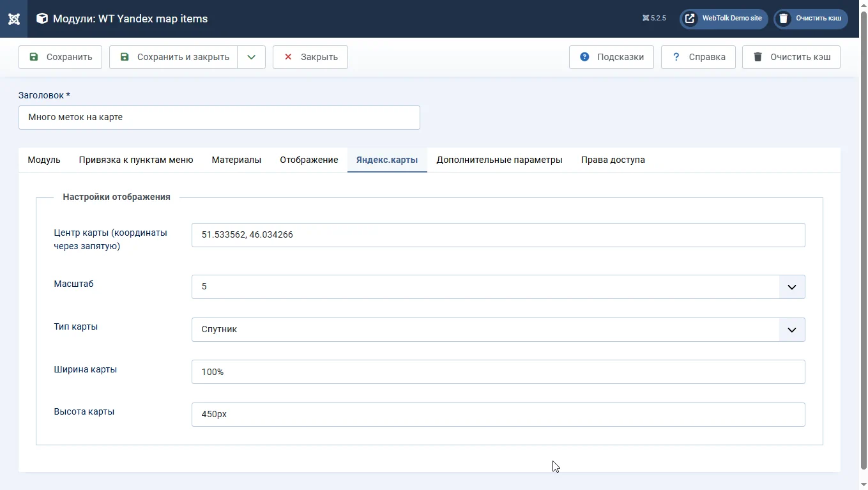Click the Ширина карты input field
Viewport: 868px width, 490px height.
[498, 372]
